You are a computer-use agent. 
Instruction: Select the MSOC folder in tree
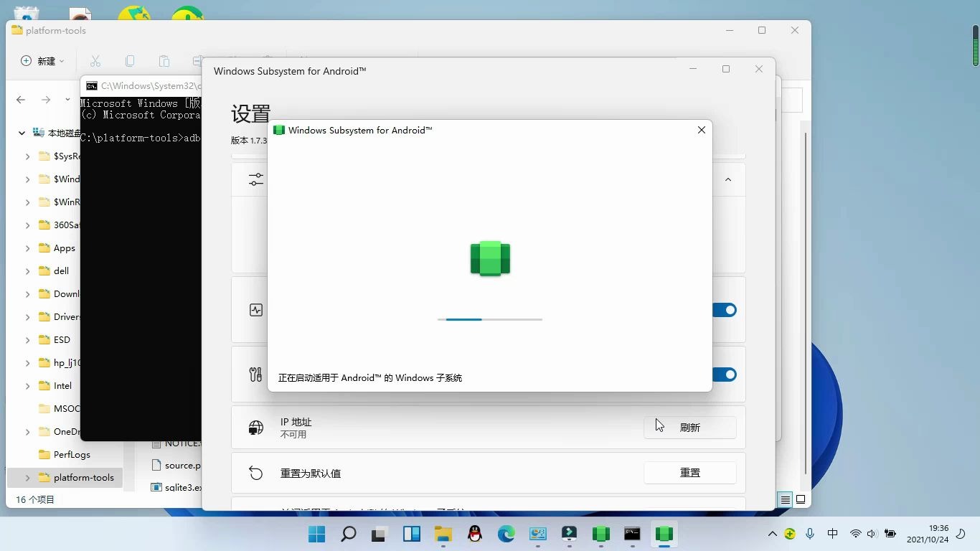[60, 408]
